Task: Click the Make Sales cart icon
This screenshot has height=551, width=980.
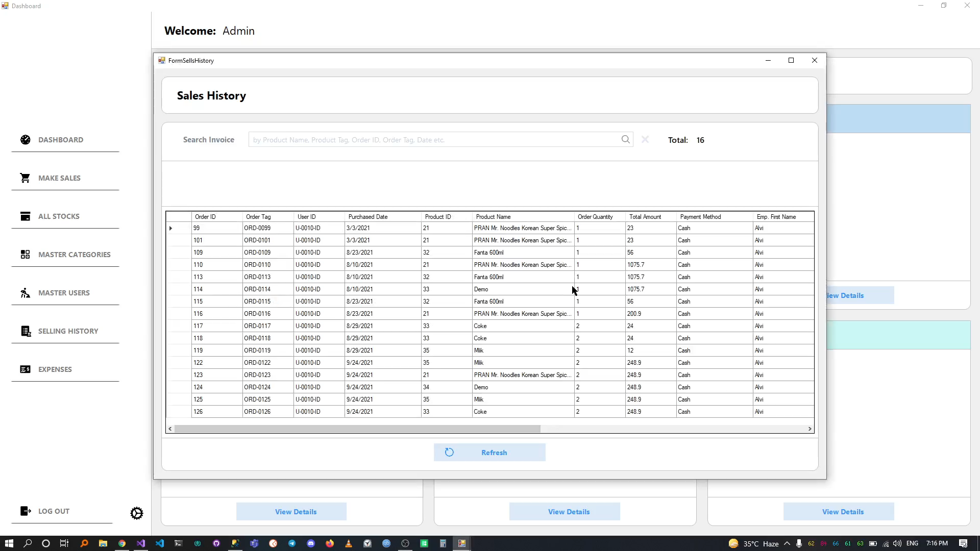Action: pyautogui.click(x=25, y=178)
